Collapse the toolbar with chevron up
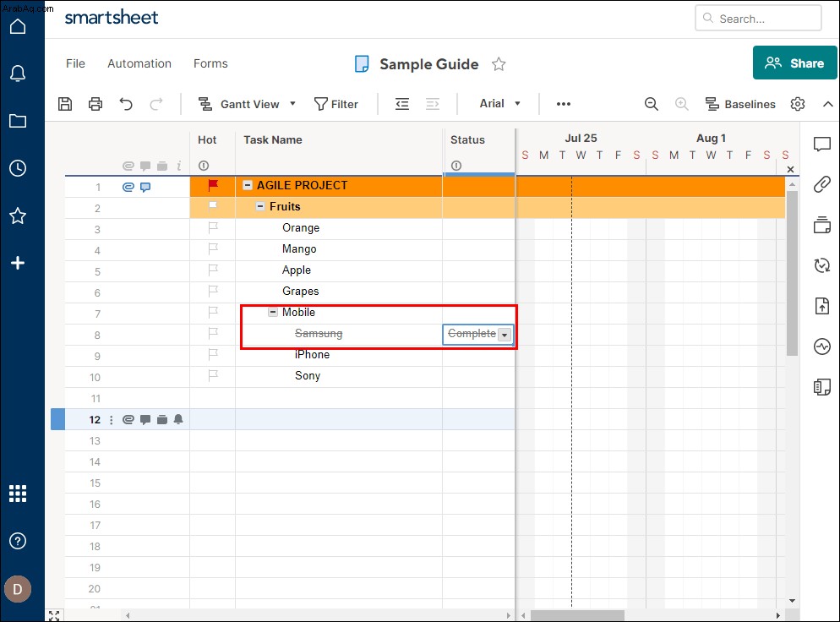Screen dimensions: 840x622 point(828,104)
